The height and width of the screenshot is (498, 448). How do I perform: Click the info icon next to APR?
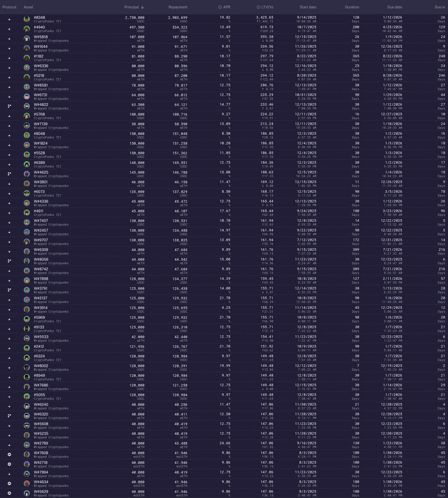tap(220, 7)
